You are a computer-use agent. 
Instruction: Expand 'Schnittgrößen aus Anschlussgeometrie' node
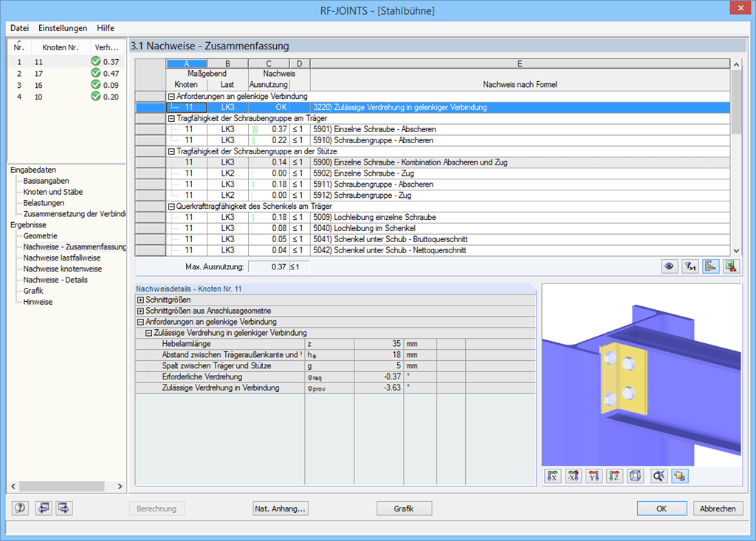pos(140,311)
